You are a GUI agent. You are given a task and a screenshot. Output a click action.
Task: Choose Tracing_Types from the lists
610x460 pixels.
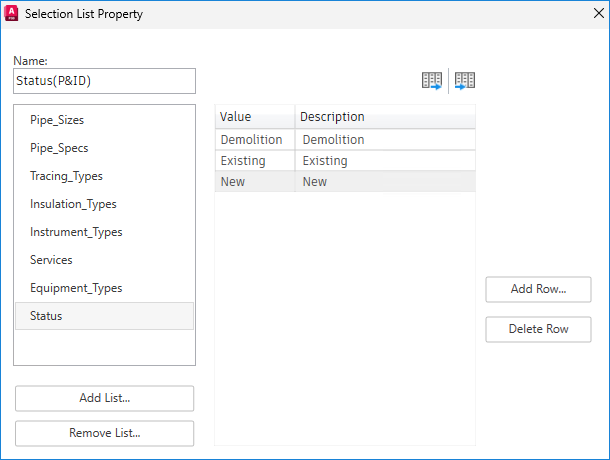pyautogui.click(x=66, y=176)
